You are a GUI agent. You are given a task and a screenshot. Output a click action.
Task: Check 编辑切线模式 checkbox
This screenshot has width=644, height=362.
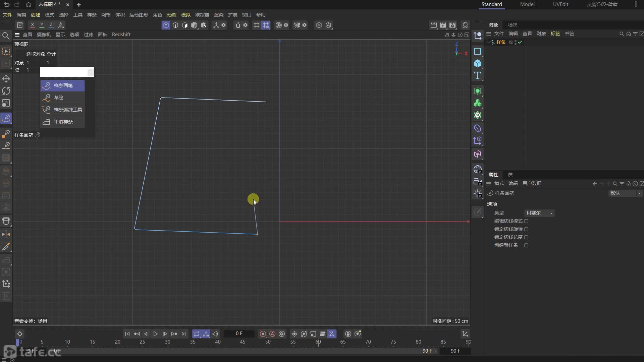coord(526,221)
